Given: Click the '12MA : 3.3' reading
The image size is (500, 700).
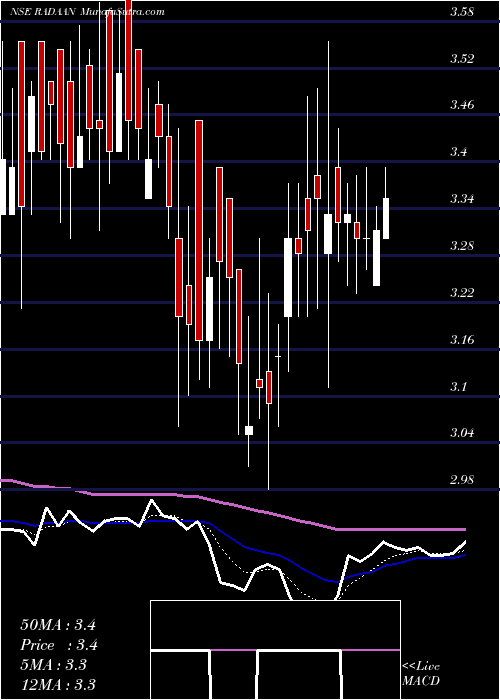Looking at the screenshot, I should [58, 685].
